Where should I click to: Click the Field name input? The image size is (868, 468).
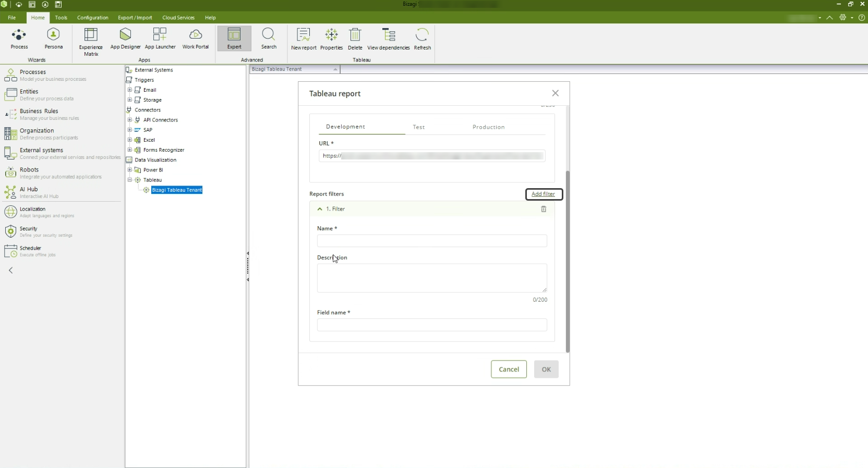coord(432,325)
